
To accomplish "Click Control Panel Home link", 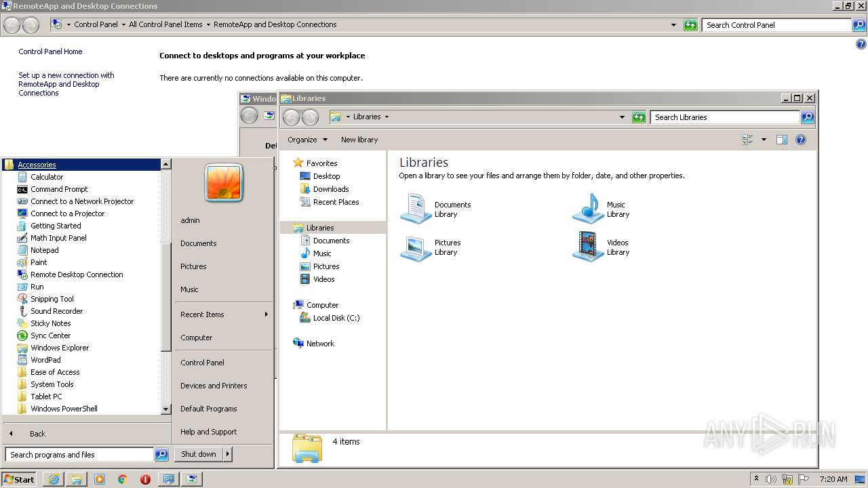I will coord(50,52).
